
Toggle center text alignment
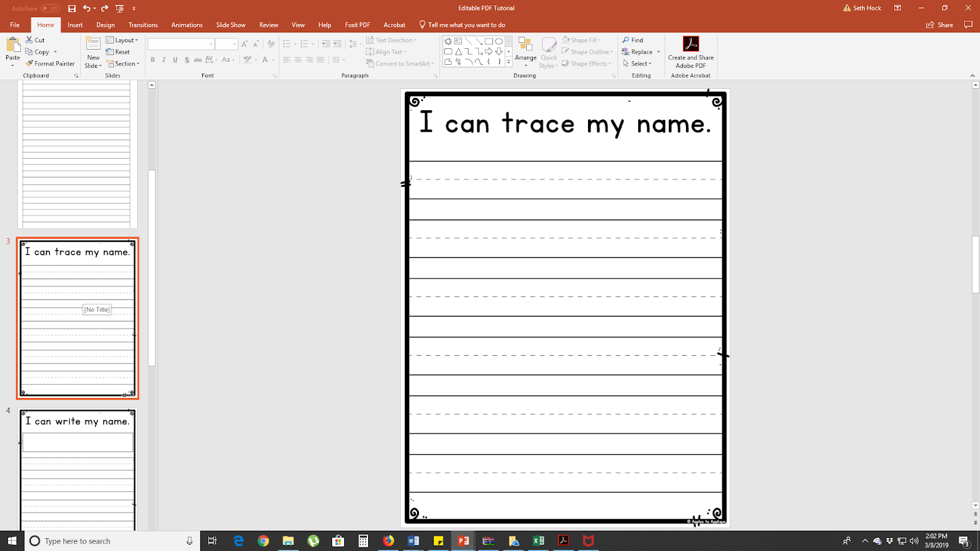click(x=298, y=60)
